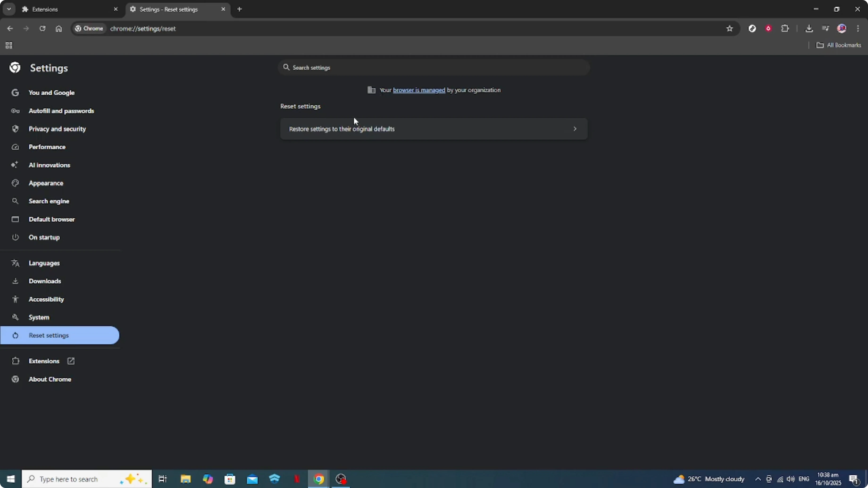Open the Performance settings section

(x=47, y=147)
